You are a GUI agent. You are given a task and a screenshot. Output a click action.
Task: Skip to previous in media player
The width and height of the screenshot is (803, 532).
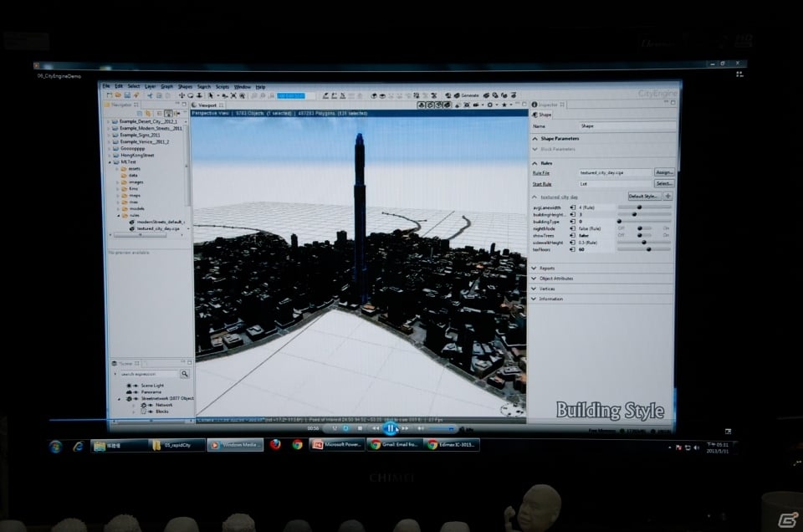coord(376,428)
